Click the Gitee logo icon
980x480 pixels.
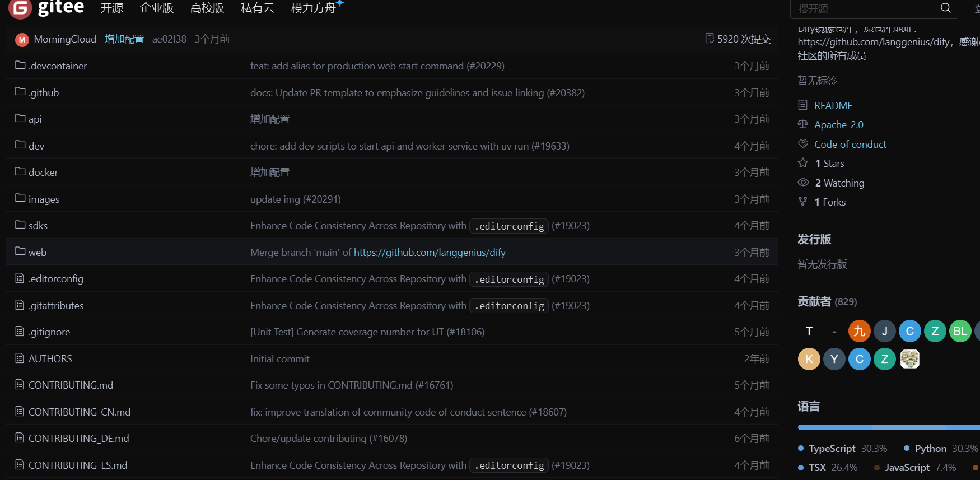coord(20,8)
